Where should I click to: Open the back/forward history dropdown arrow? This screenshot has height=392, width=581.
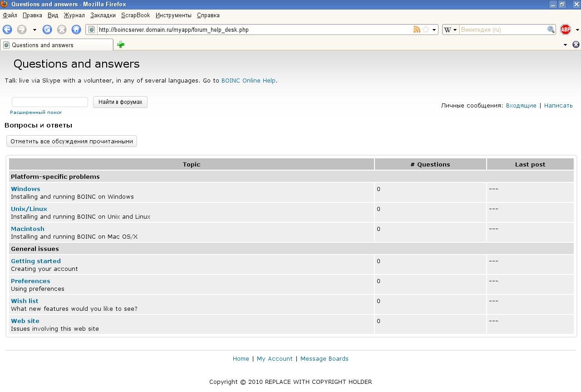tap(34, 29)
